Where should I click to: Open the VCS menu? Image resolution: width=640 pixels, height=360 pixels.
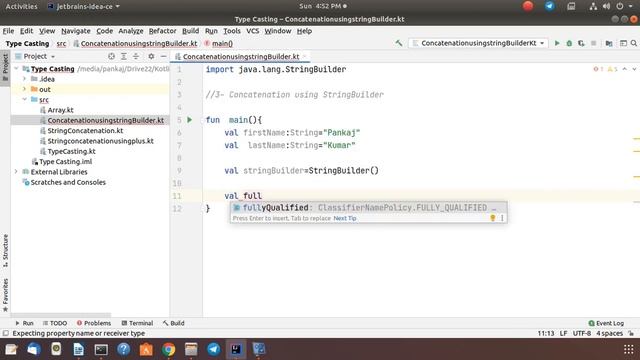coord(253,31)
